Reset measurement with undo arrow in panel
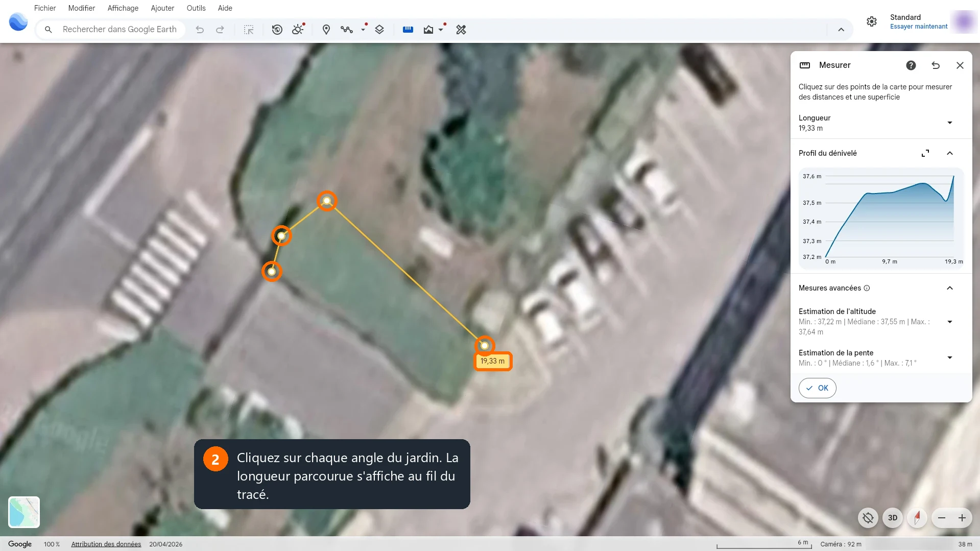Image resolution: width=980 pixels, height=551 pixels. (x=936, y=65)
